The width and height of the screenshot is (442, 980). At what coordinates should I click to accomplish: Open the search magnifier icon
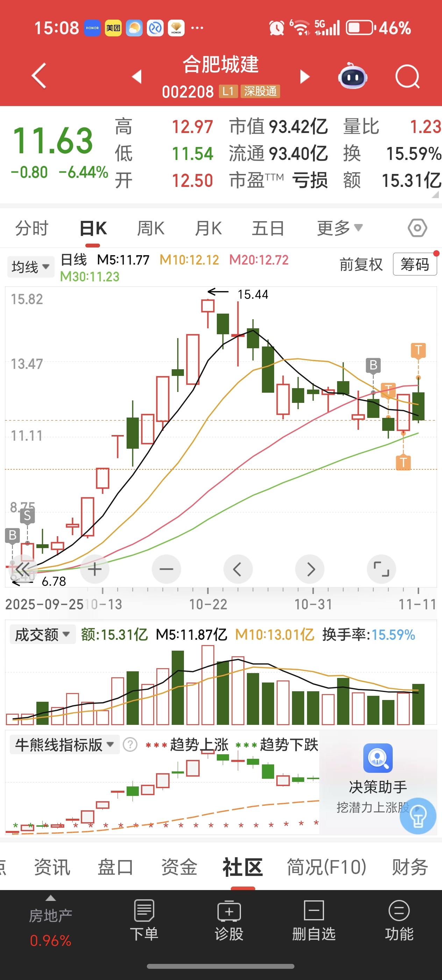click(x=407, y=76)
